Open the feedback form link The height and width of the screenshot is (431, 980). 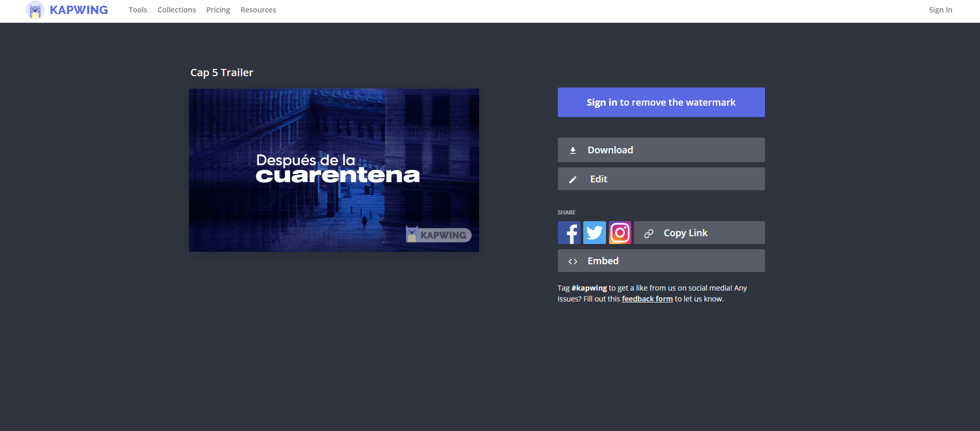point(647,299)
